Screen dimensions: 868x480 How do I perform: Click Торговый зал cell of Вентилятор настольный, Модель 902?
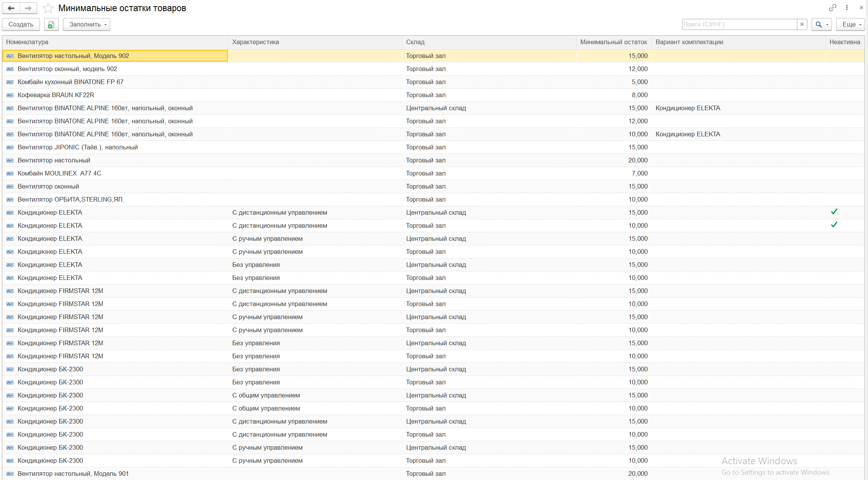pyautogui.click(x=426, y=56)
